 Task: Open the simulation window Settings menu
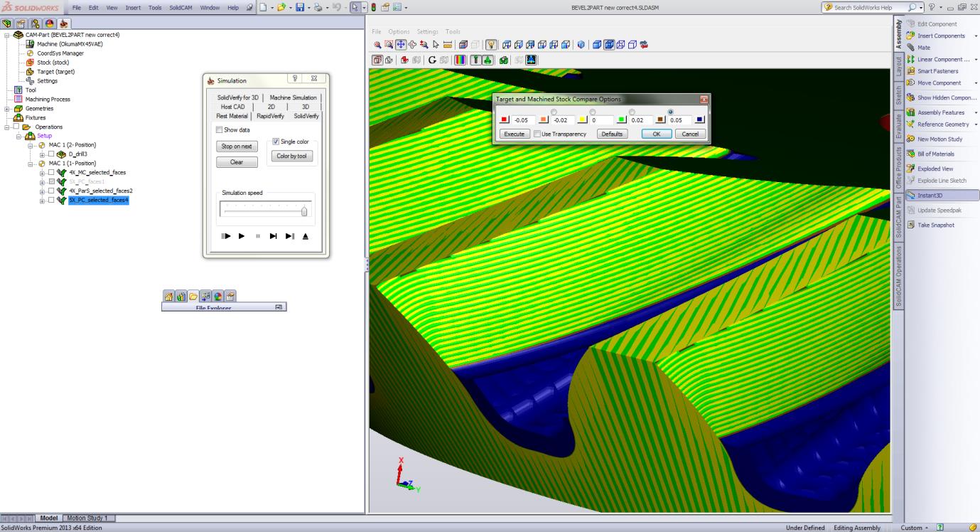coord(428,31)
